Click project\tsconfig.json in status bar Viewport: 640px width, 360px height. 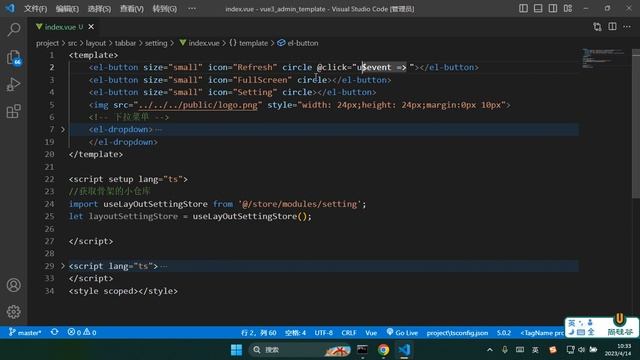coord(457,333)
